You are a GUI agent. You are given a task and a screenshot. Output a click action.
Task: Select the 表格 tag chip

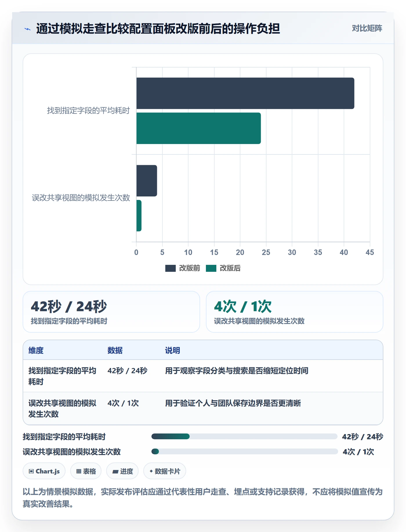click(x=86, y=471)
